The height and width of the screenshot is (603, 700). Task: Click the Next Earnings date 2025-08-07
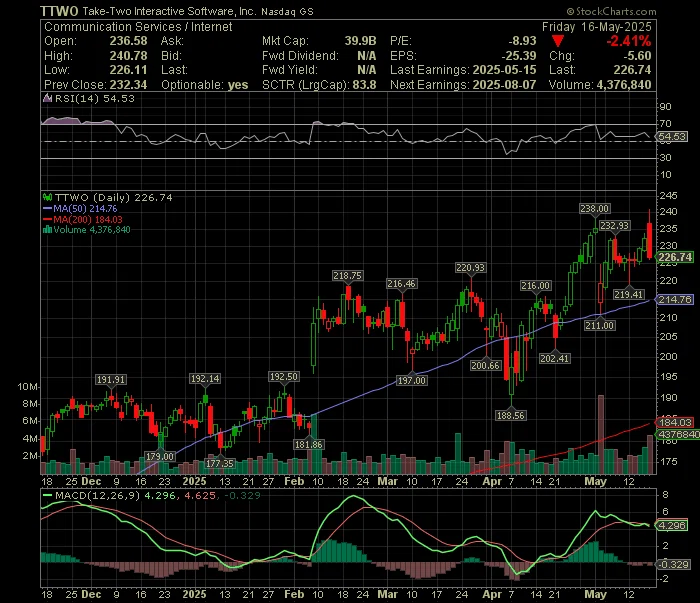pos(504,85)
